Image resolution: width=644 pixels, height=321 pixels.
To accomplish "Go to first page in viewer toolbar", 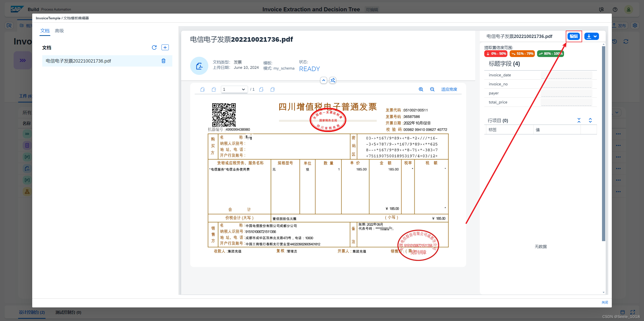I will tap(203, 89).
